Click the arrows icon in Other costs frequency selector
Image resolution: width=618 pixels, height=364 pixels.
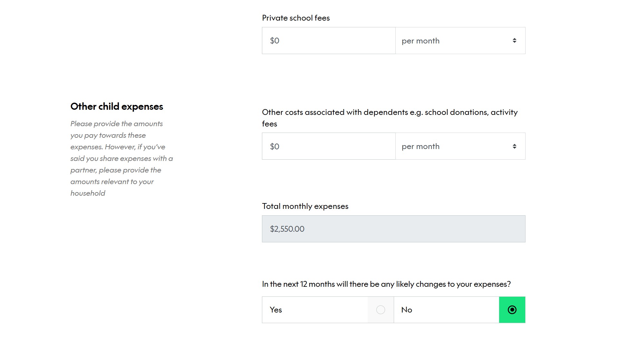[514, 146]
